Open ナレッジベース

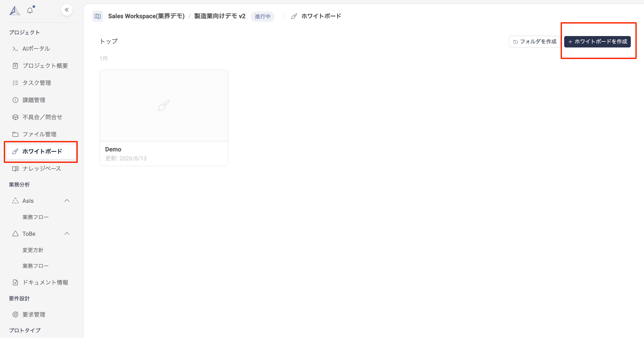[x=41, y=169]
